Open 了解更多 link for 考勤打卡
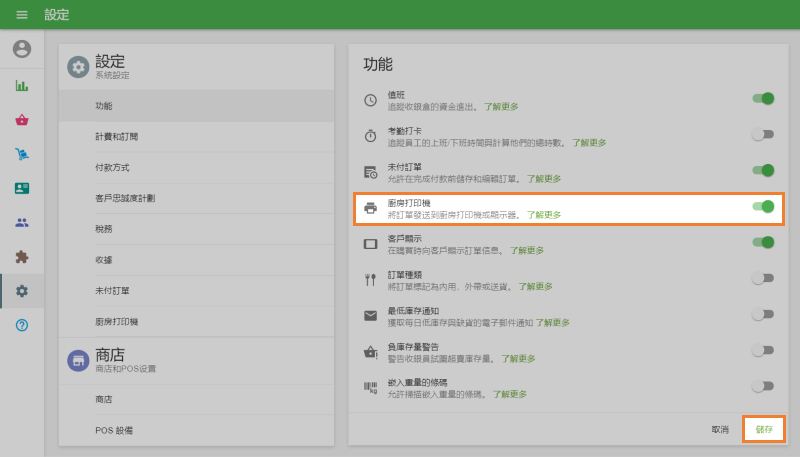800x457 pixels. 589,143
